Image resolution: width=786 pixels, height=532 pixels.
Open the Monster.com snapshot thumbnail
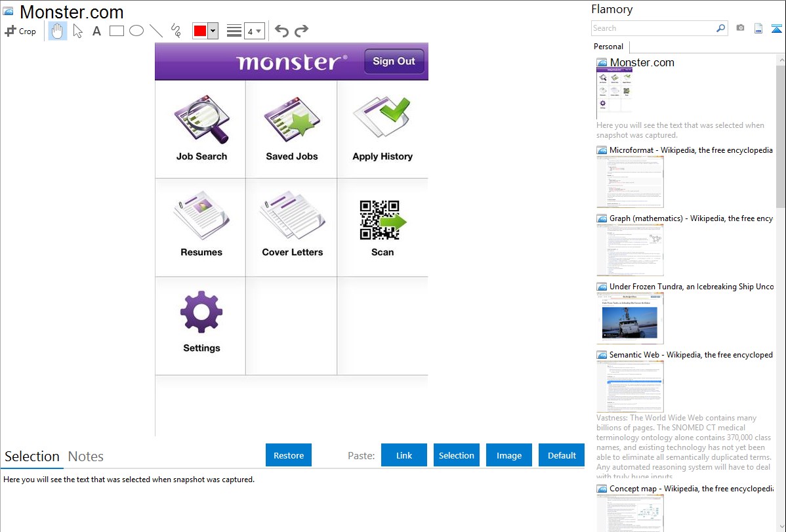click(x=615, y=92)
